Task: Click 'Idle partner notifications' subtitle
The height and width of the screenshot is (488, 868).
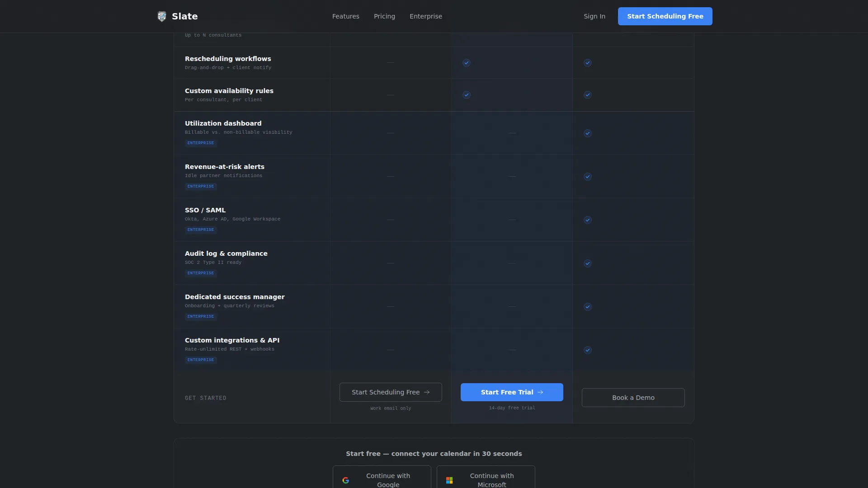Action: 223,176
